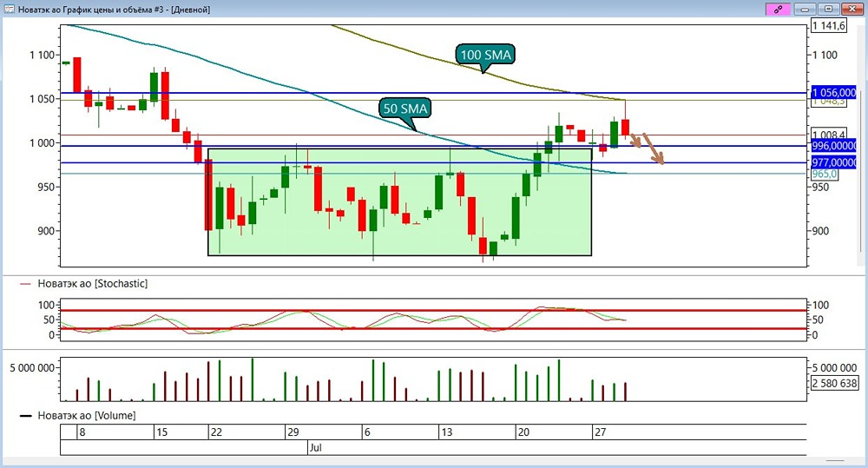The image size is (868, 468).
Task: Click the 1 056,000 blue level price tag
Action: [833, 93]
